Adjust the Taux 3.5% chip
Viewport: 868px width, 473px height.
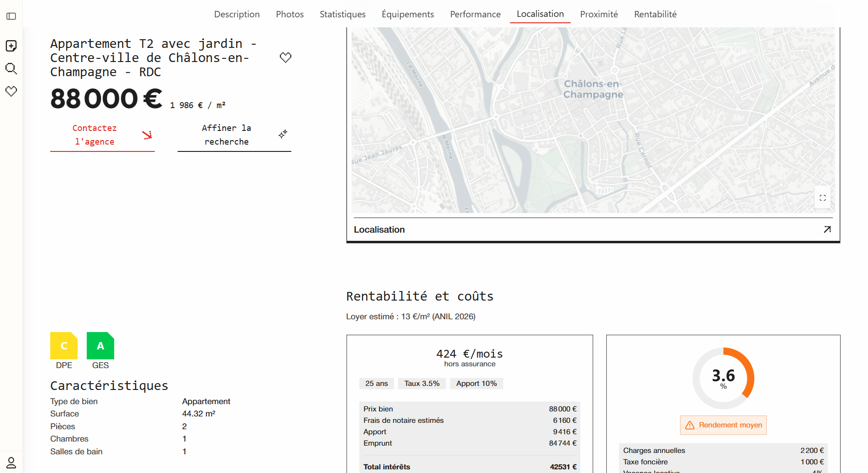click(x=422, y=384)
